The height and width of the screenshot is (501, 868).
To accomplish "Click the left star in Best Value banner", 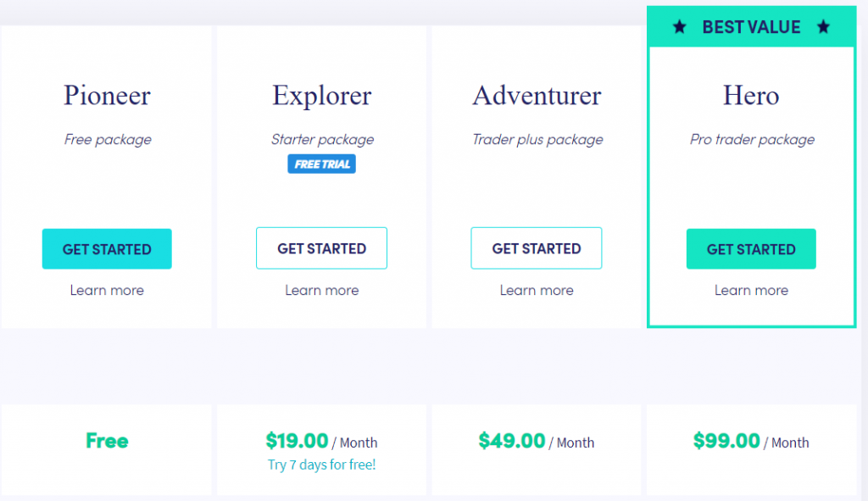I will pos(679,27).
